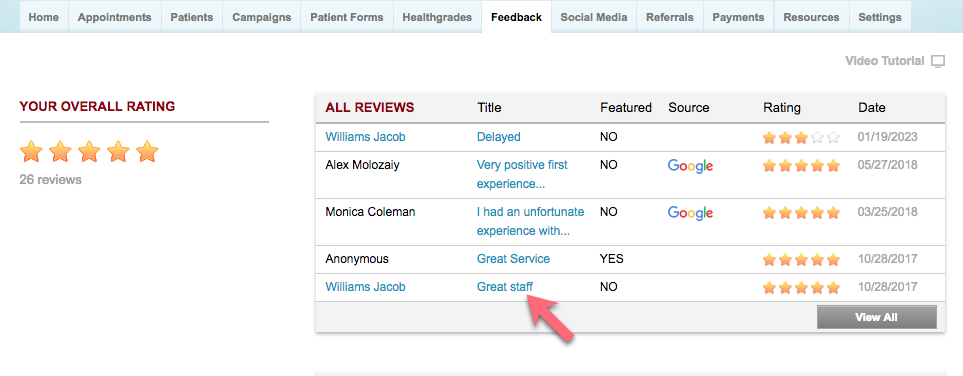Click the Video Tutorial monitor icon
Viewport: 963px width, 376px height.
point(938,61)
